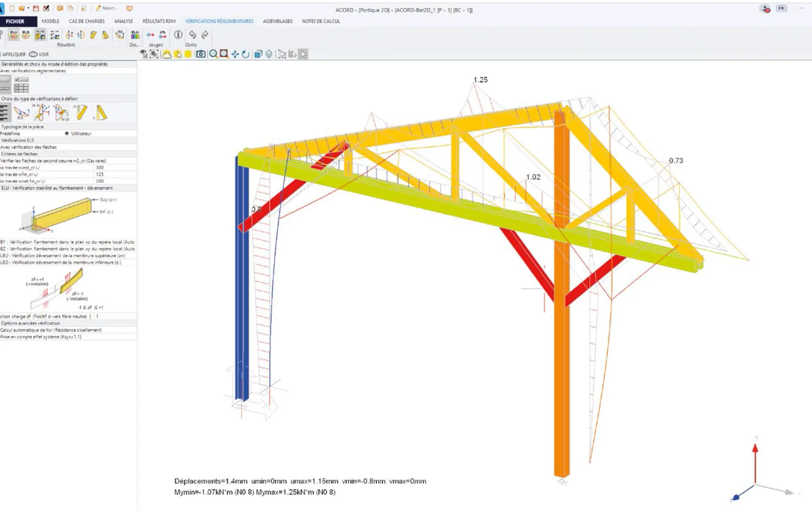Select the magnifier zoom tool
The height and width of the screenshot is (511, 812).
(x=213, y=54)
